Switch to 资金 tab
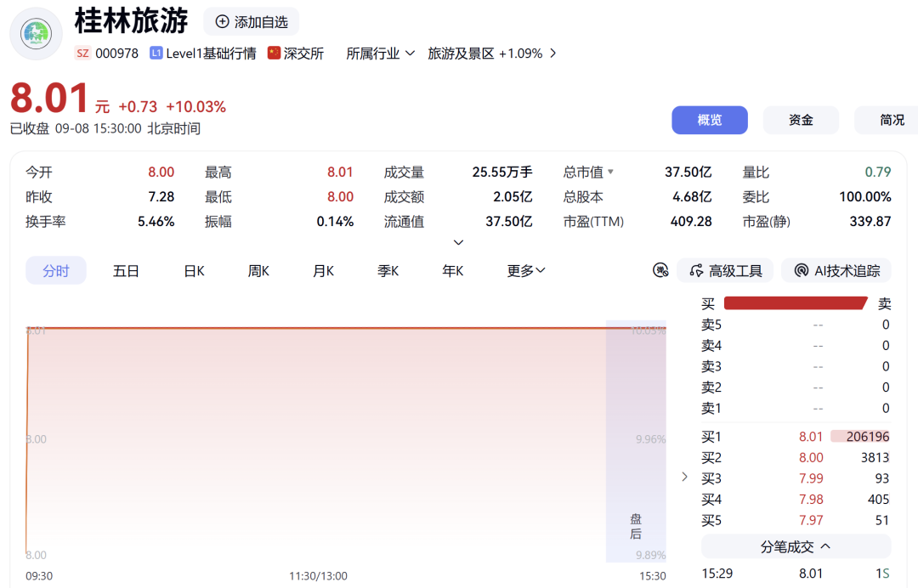This screenshot has width=918, height=588. tap(801, 120)
